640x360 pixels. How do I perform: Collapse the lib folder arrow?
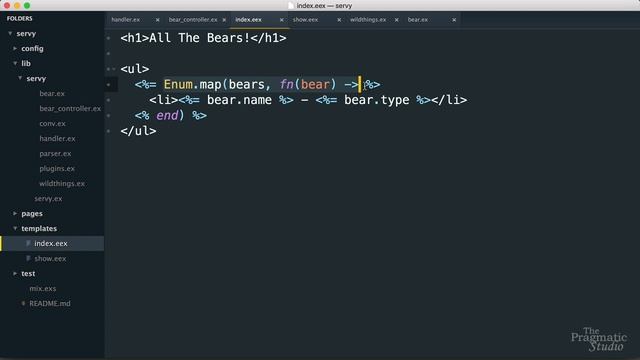tap(15, 63)
